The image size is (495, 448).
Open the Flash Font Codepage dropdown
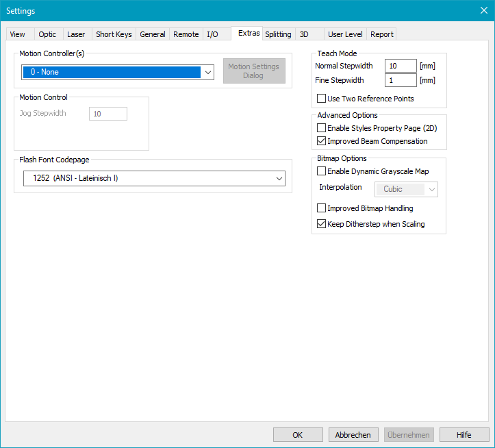click(x=279, y=178)
